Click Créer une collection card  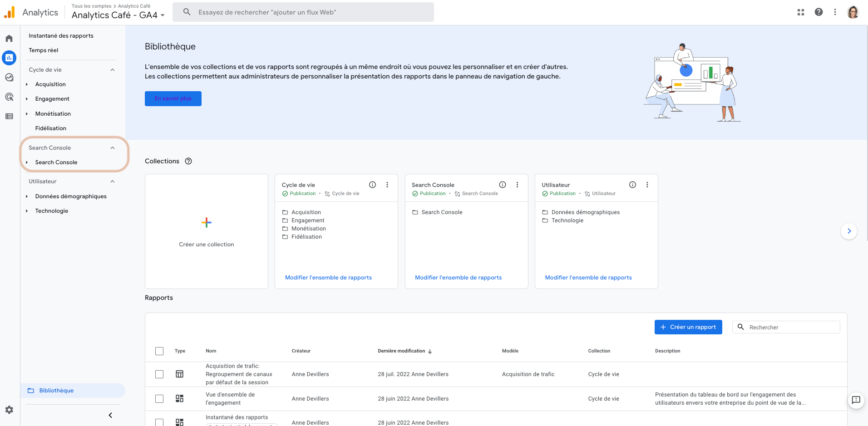point(207,231)
